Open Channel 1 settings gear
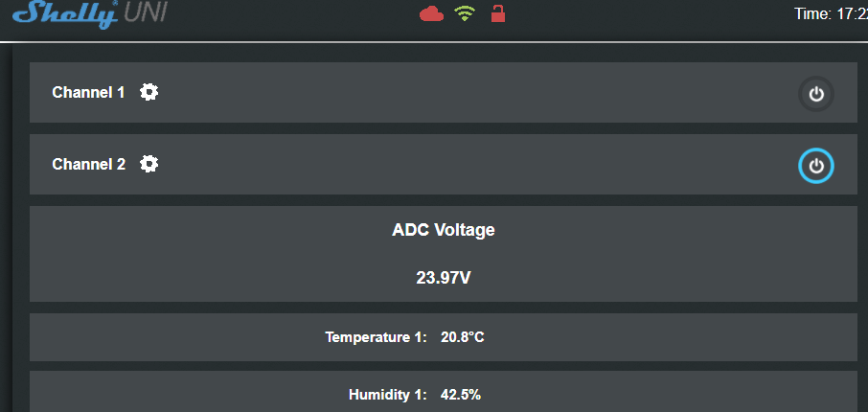This screenshot has width=868, height=412. (x=149, y=92)
